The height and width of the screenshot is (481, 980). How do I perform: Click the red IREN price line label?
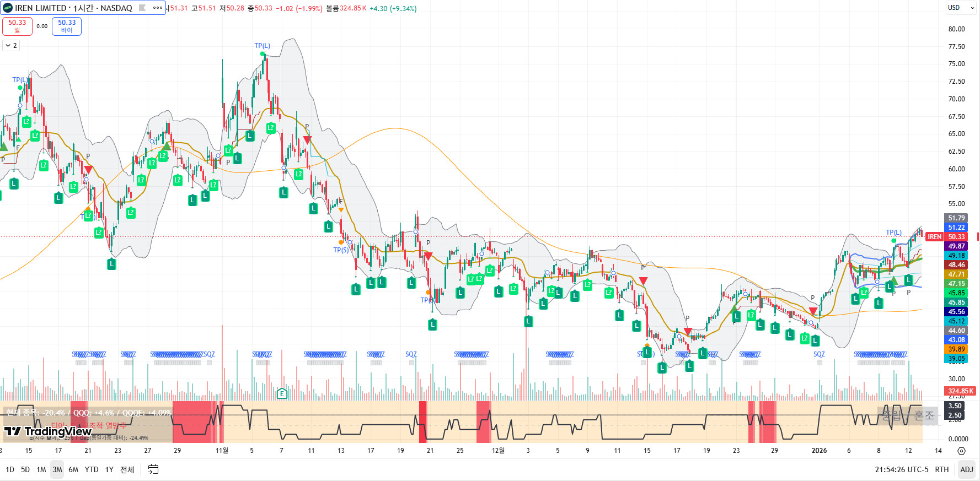[934, 237]
